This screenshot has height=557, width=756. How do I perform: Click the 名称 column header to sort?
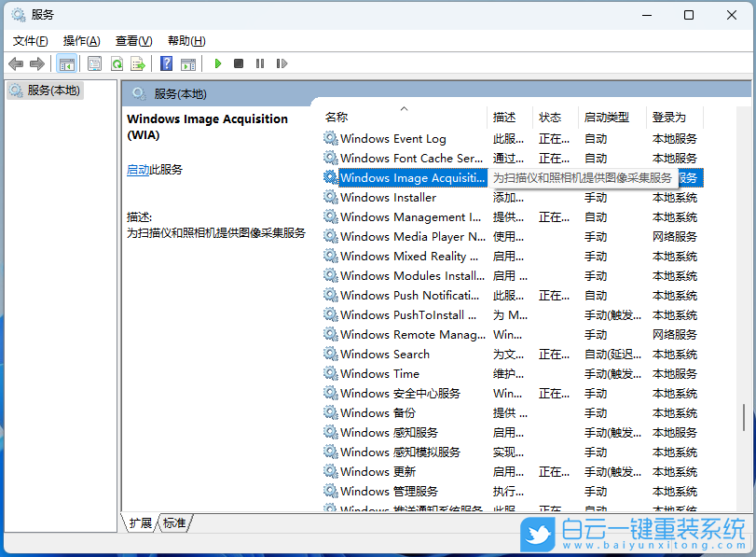[336, 117]
